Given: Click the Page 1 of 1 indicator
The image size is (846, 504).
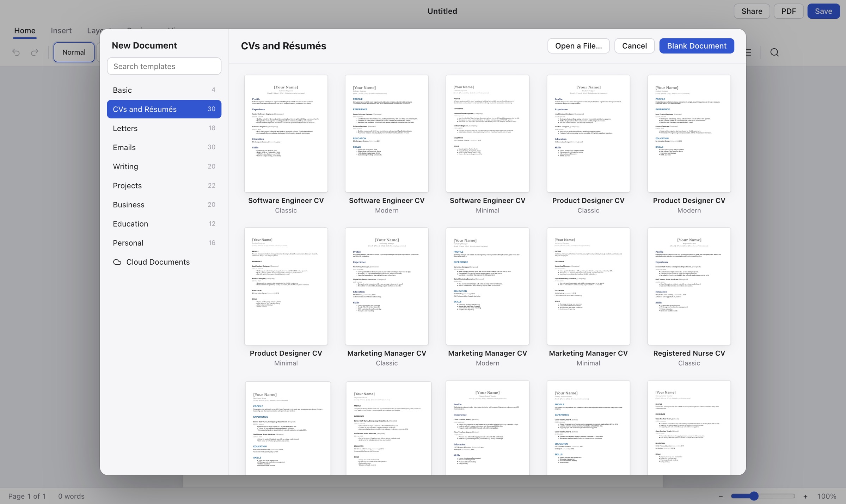Looking at the screenshot, I should click(x=27, y=496).
